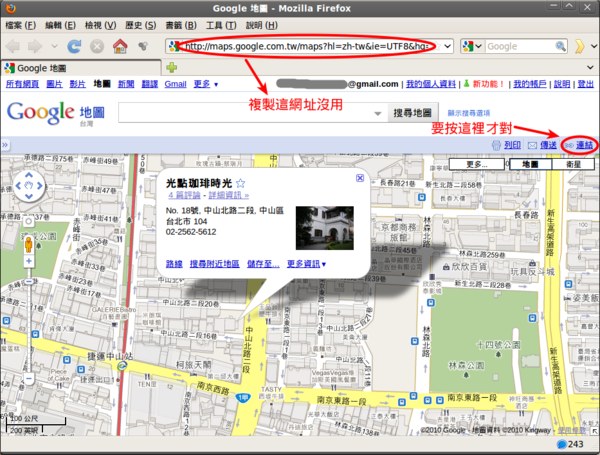Click the 搜尋地圖 button
Viewport: 600px width, 455px height.
click(412, 113)
